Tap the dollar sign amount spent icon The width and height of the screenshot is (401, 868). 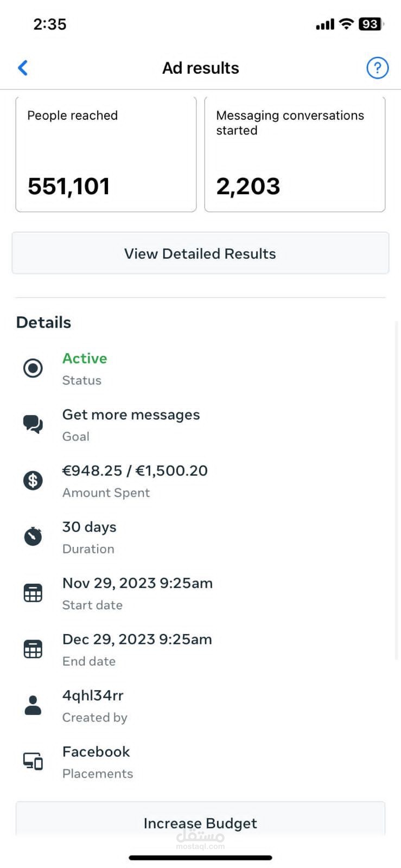click(33, 480)
